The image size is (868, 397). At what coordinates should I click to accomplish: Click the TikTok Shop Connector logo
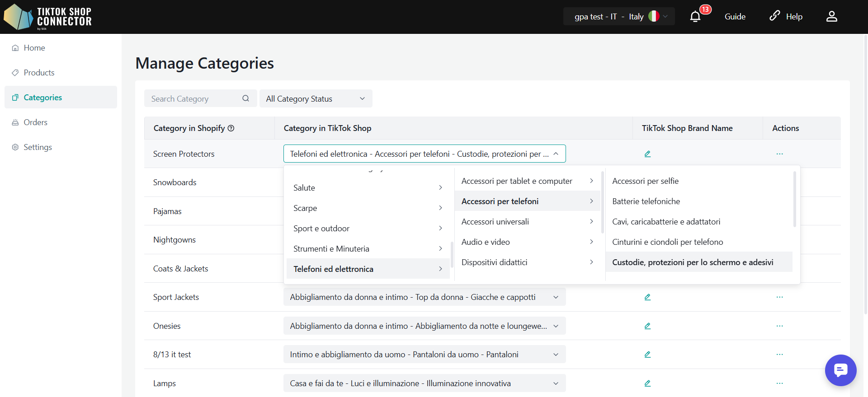tap(48, 17)
